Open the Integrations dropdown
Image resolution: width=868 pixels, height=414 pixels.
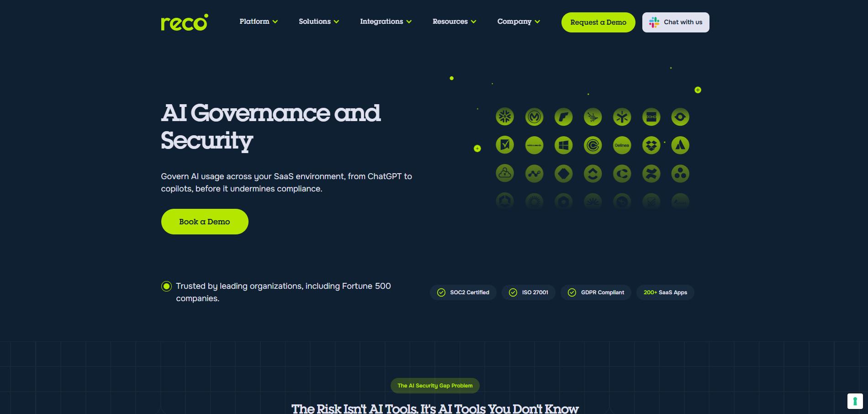click(386, 21)
